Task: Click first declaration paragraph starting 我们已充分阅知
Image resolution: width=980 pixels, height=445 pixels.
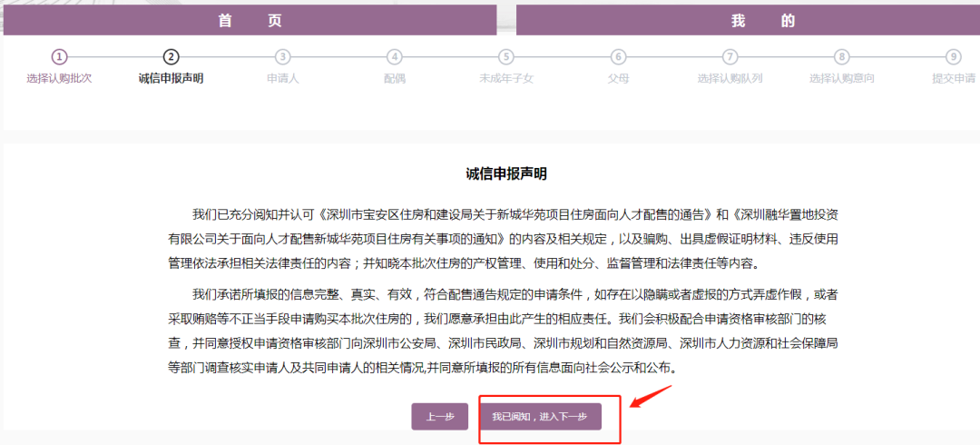Action: pos(503,239)
